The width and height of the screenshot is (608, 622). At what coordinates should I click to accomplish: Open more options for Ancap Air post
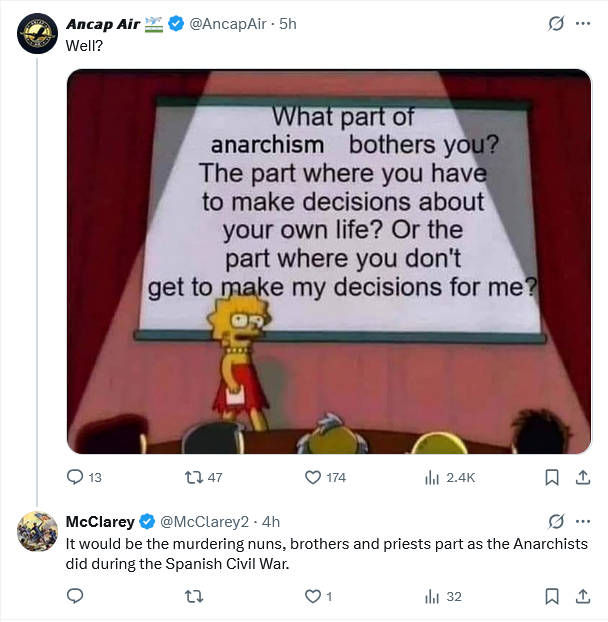pos(583,23)
